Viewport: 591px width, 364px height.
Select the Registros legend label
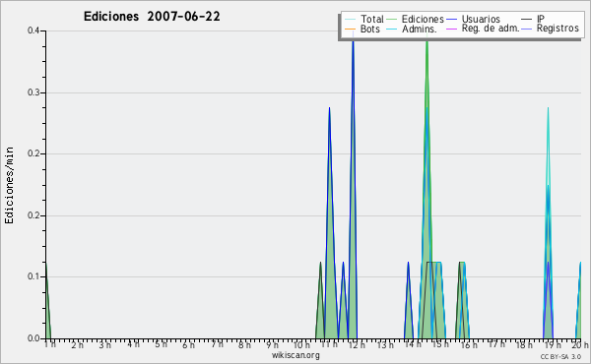pyautogui.click(x=558, y=29)
